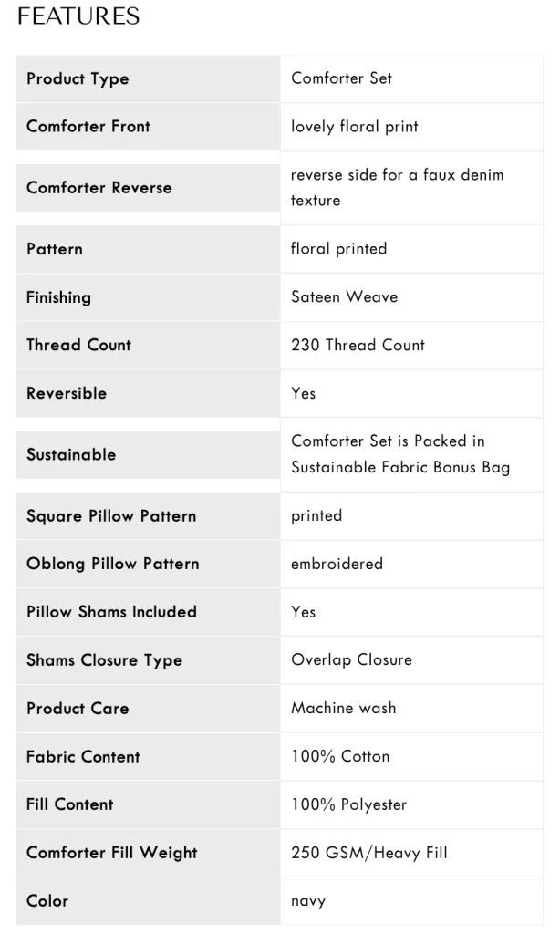
Task: Select the Pattern row label
Action: click(x=54, y=249)
